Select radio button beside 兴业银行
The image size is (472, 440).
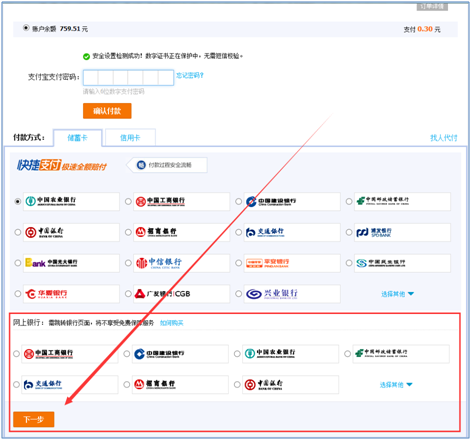pos(238,294)
